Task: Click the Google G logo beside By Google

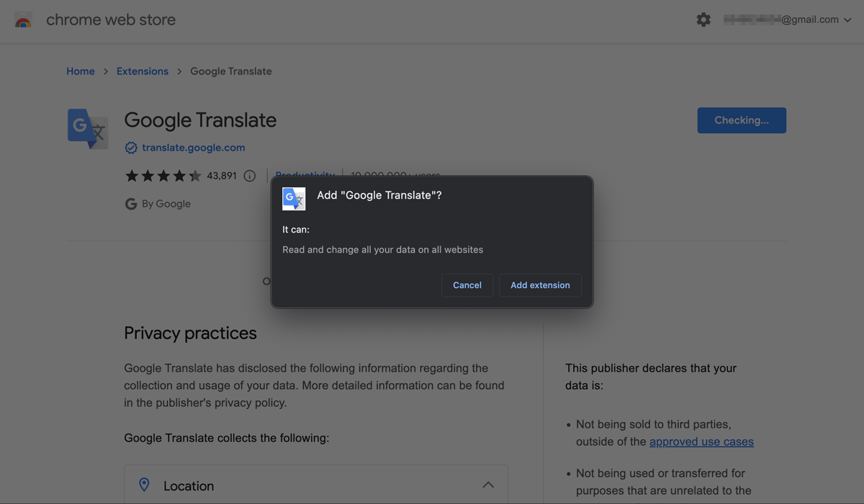Action: pyautogui.click(x=131, y=204)
